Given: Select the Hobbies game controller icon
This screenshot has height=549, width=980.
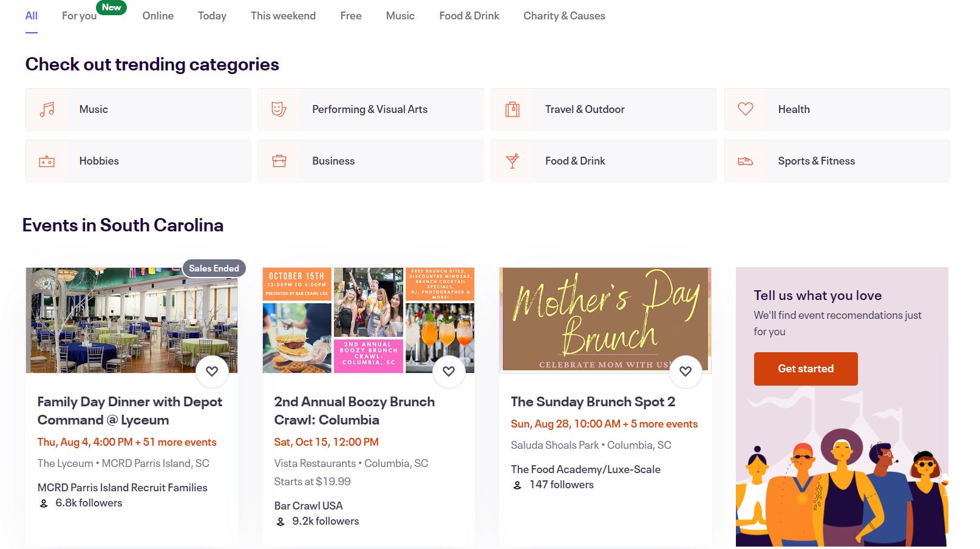Looking at the screenshot, I should click(x=47, y=161).
